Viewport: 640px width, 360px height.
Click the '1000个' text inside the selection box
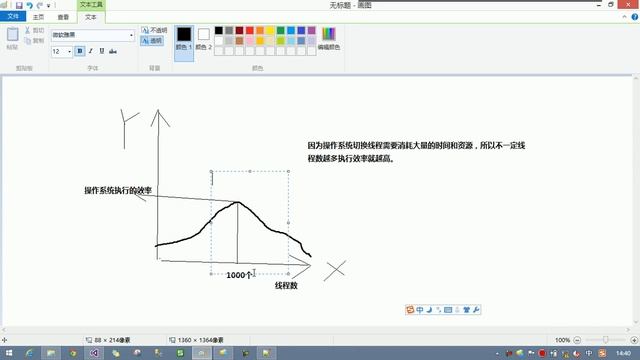239,275
